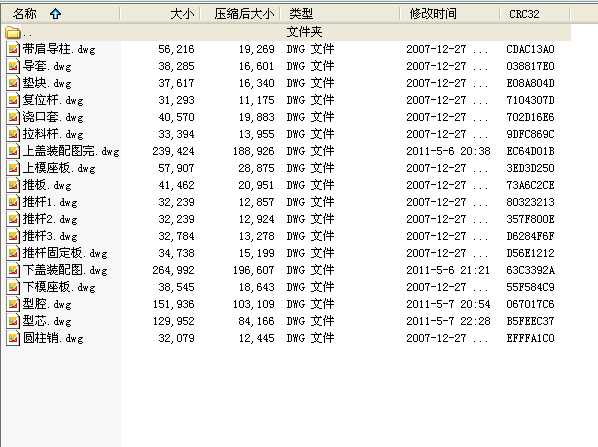The image size is (598, 447).
Task: Select the 型腔.dwg file icon
Action: [13, 304]
